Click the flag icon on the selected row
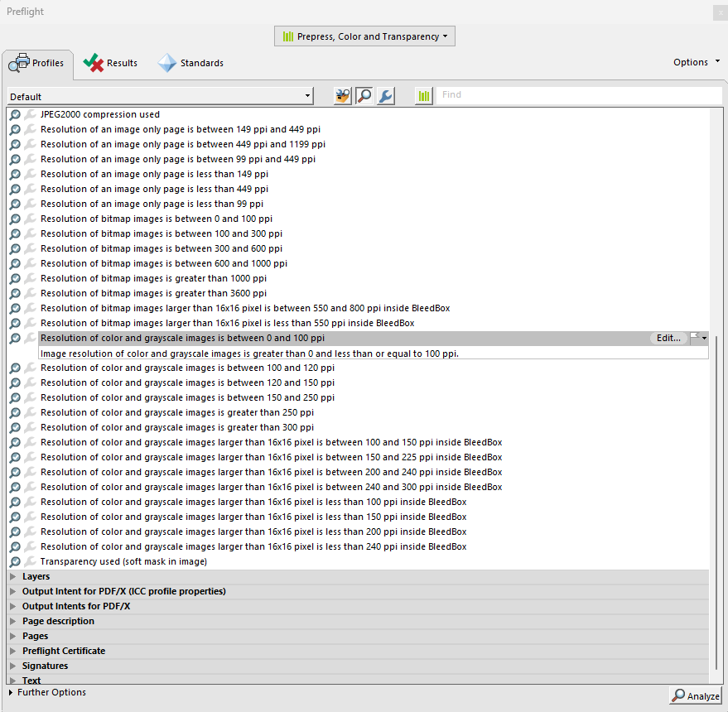The height and width of the screenshot is (712, 728). tap(695, 338)
